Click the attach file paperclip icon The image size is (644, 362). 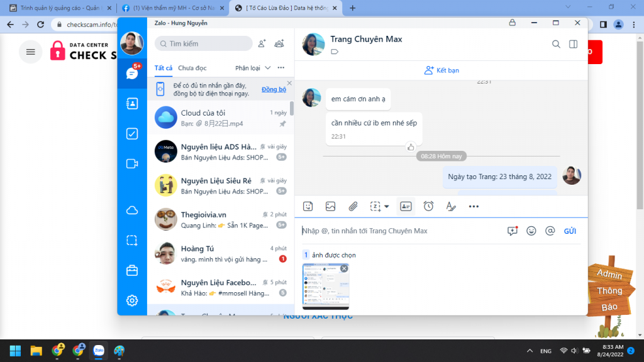point(353,206)
